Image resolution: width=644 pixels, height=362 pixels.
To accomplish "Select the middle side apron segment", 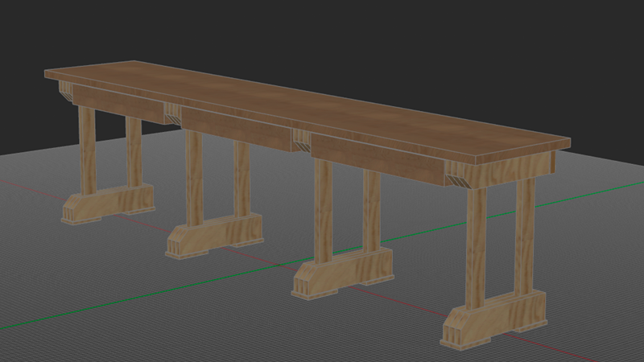I will coord(237,129).
